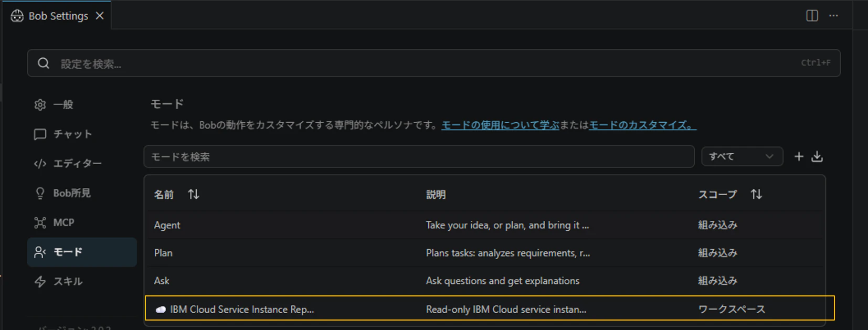Screen dimensions: 868x330
Task: Click the network icon beside MCP
Action: click(x=40, y=222)
